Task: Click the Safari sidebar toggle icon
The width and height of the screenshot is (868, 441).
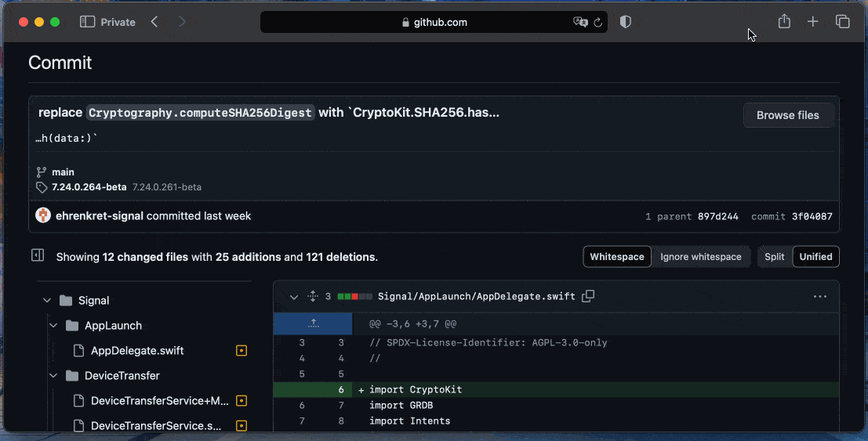Action: tap(87, 22)
